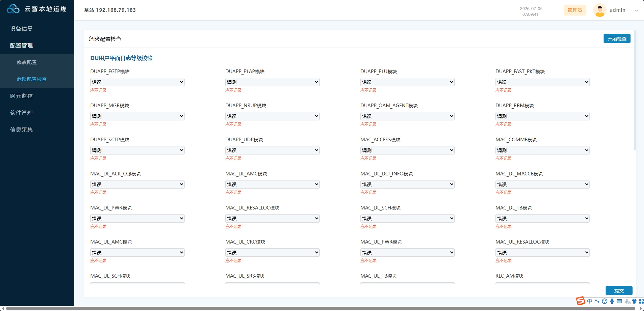Click the MAC_UL_SCH模块 label
Image resolution: width=644 pixels, height=311 pixels.
coord(110,276)
